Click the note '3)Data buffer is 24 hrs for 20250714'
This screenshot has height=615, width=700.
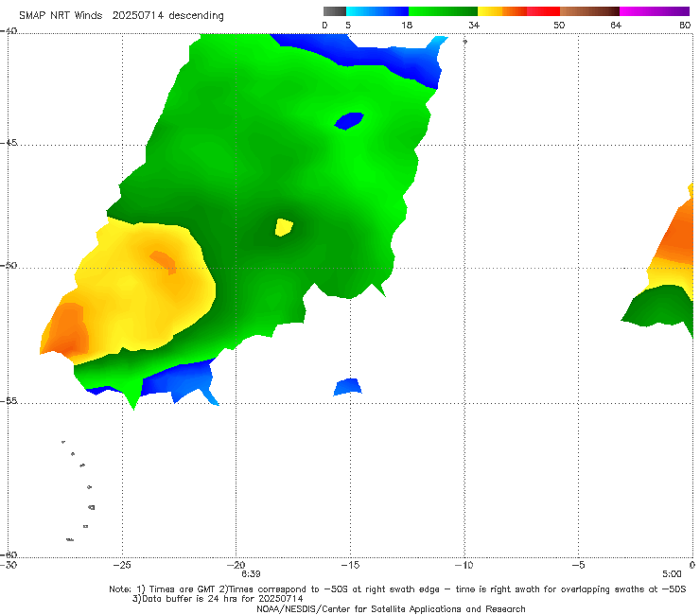click(x=218, y=599)
